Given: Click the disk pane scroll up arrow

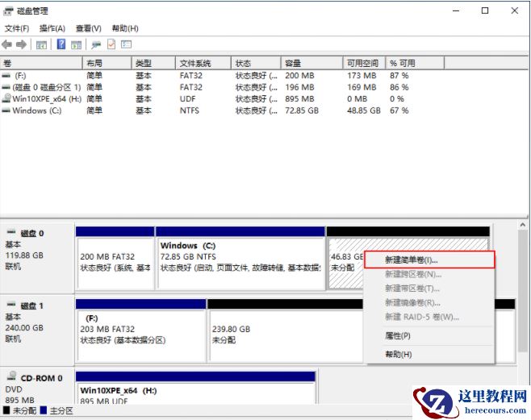Looking at the screenshot, I should [523, 225].
